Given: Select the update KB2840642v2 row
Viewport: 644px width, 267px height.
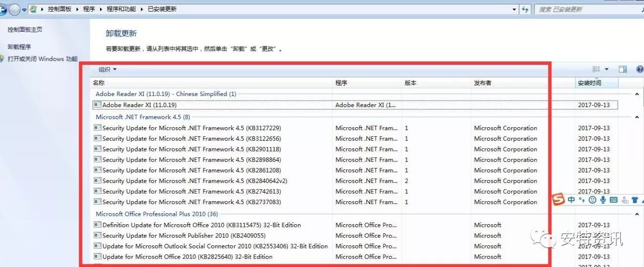Looking at the screenshot, I should 355,181.
